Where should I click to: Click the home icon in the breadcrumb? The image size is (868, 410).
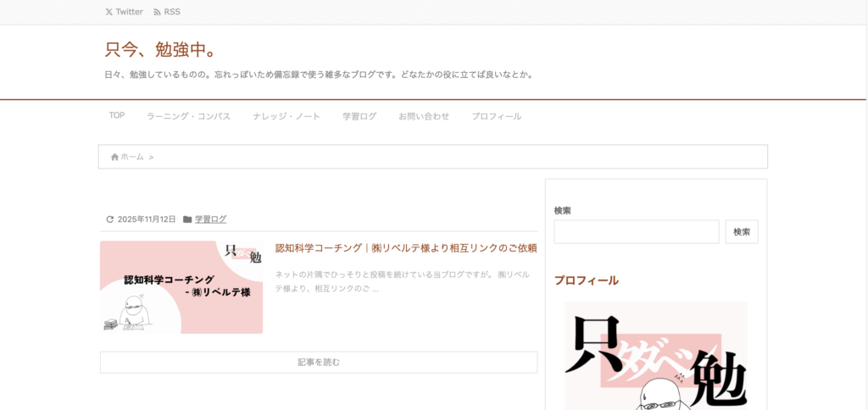[x=114, y=157]
